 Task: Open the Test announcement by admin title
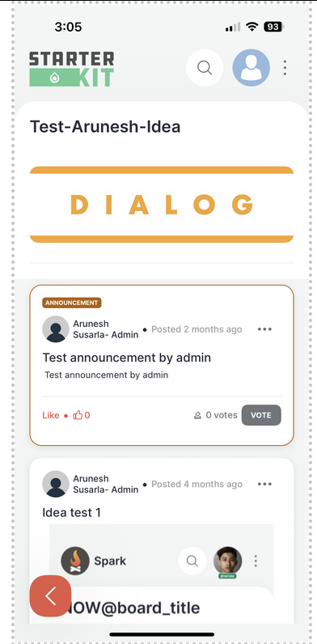[126, 358]
